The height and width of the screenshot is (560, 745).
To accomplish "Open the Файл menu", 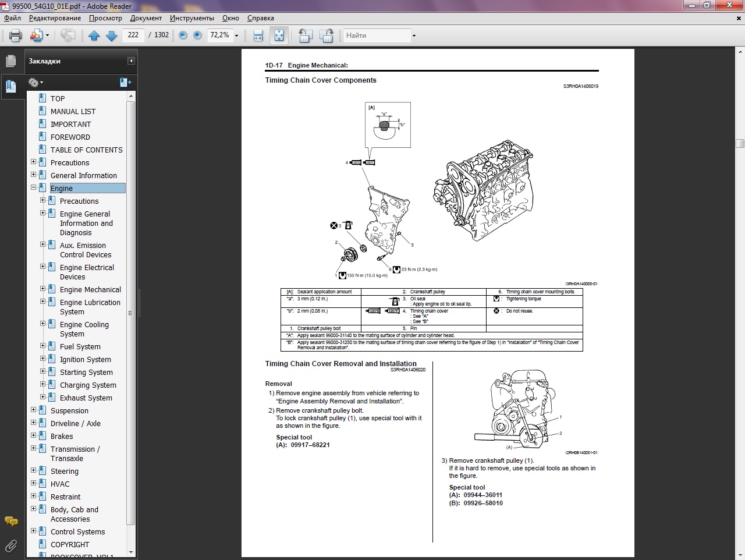I will pyautogui.click(x=12, y=18).
